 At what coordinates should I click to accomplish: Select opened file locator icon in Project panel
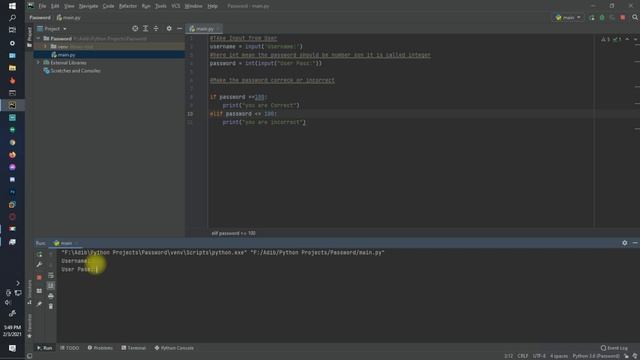click(x=135, y=29)
